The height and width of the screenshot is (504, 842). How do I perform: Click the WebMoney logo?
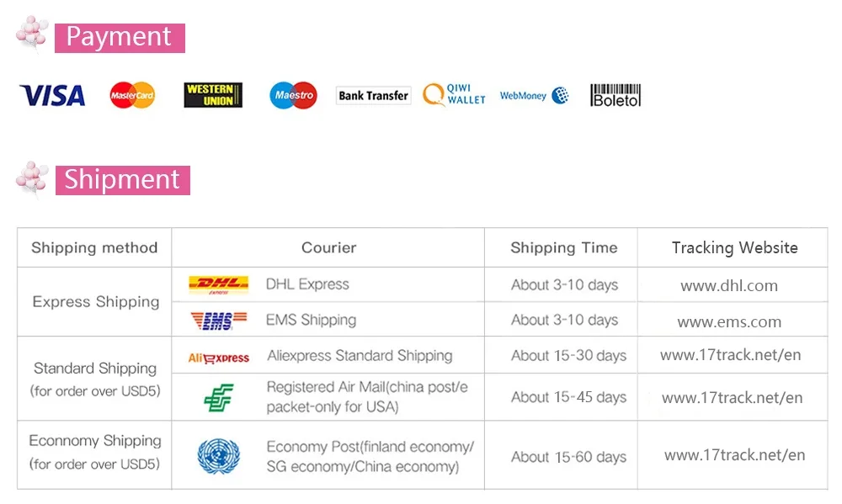coord(535,96)
